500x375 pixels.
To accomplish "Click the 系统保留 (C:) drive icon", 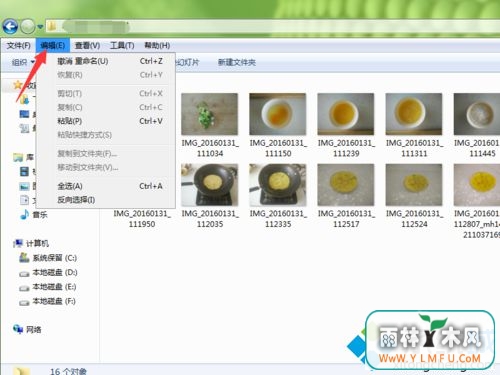I will [24, 257].
